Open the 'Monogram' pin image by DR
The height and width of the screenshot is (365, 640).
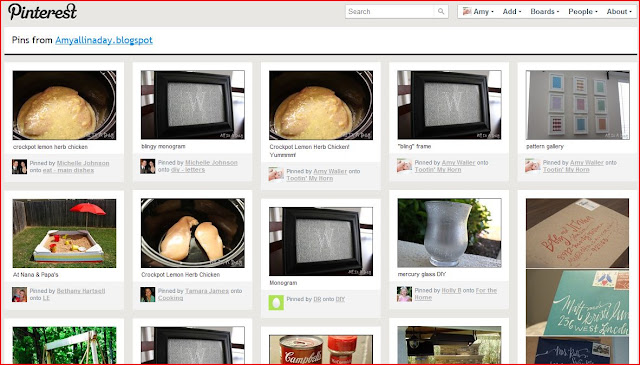(321, 241)
